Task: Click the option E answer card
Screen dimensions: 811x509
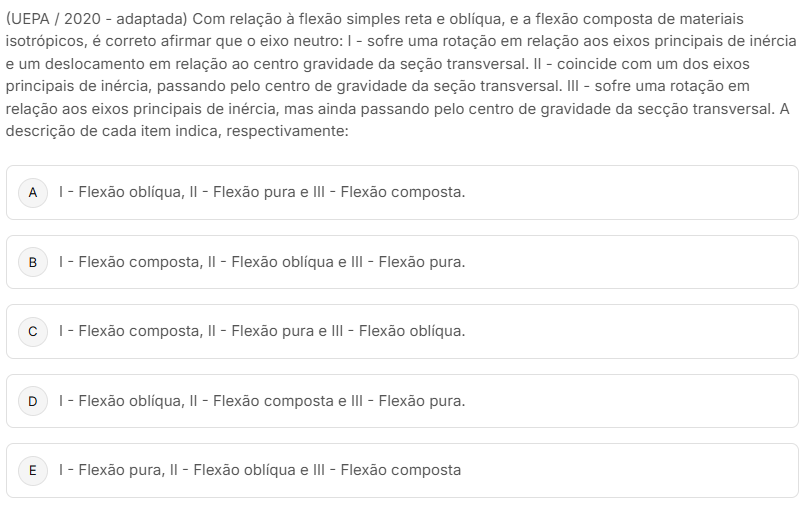Action: pyautogui.click(x=402, y=470)
